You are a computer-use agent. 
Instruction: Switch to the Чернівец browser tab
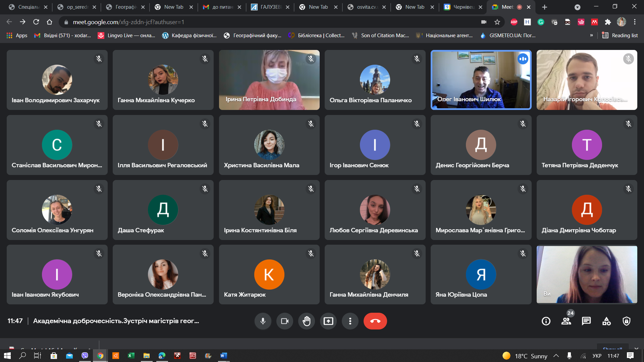tap(464, 7)
